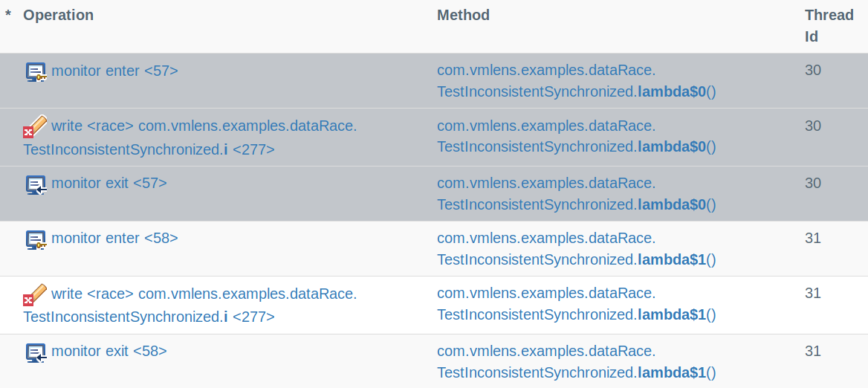The height and width of the screenshot is (388, 868).
Task: Sort by Operation column header
Action: 58,15
